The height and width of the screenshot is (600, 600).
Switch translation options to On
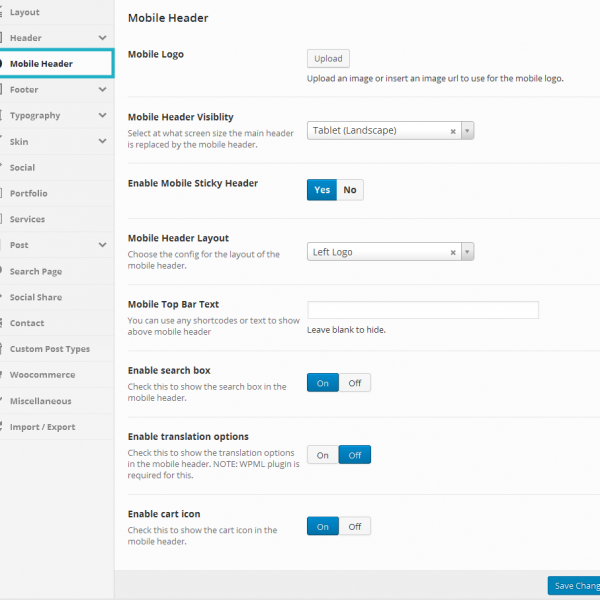(323, 455)
